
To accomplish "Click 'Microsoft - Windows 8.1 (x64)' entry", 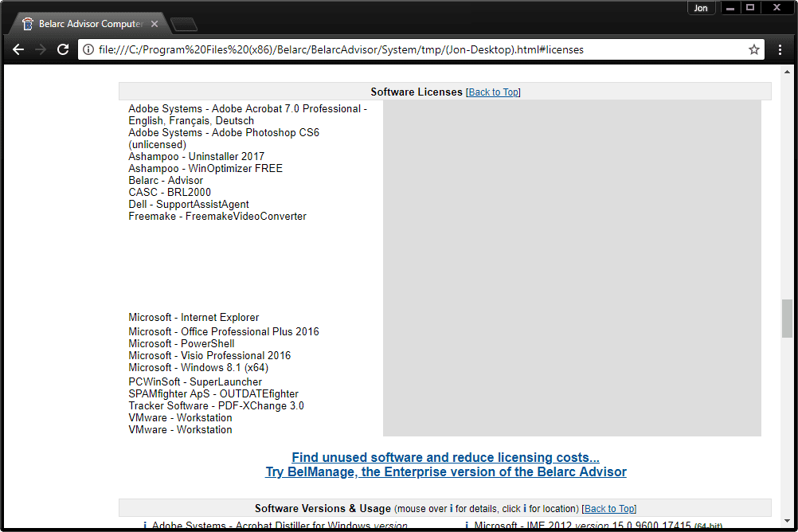I will pos(198,368).
